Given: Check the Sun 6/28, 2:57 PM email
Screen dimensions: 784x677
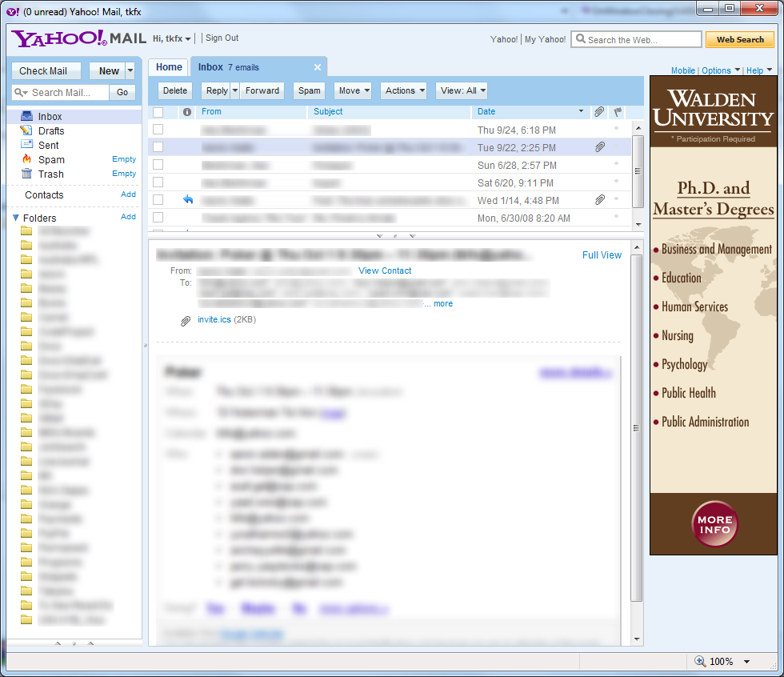Looking at the screenshot, I should 158,164.
